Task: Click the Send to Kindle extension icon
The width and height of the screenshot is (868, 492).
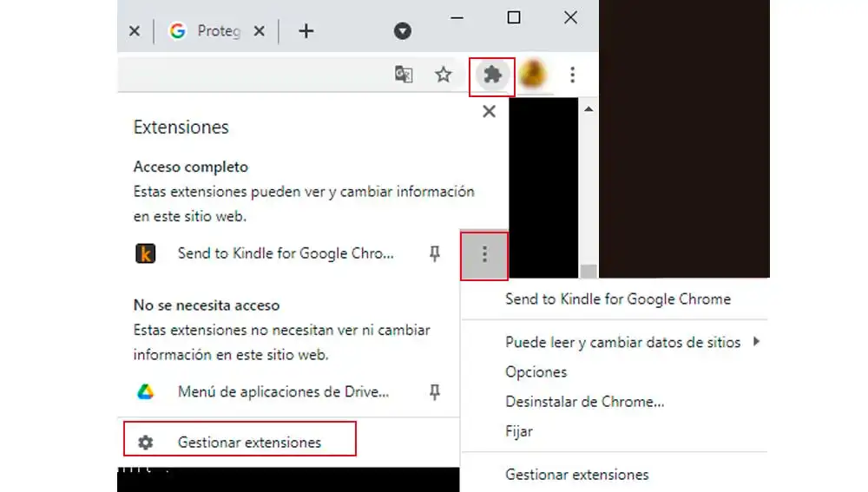Action: coord(146,253)
